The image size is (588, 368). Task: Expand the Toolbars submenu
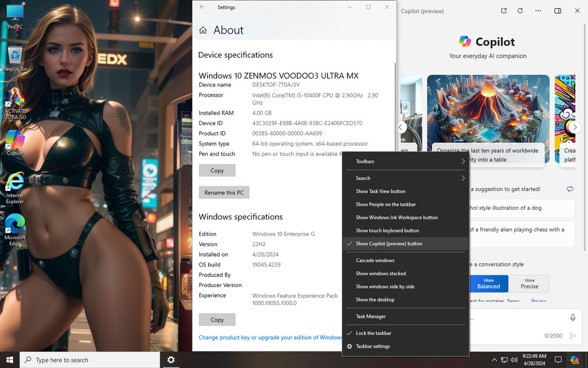coord(406,161)
